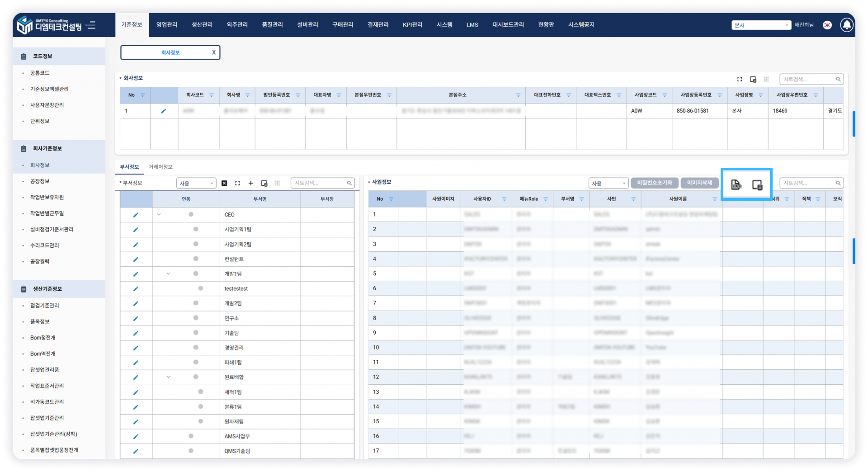The height and width of the screenshot is (472, 868).
Task: Click the DMTEK Consulting logo
Action: coord(49,25)
